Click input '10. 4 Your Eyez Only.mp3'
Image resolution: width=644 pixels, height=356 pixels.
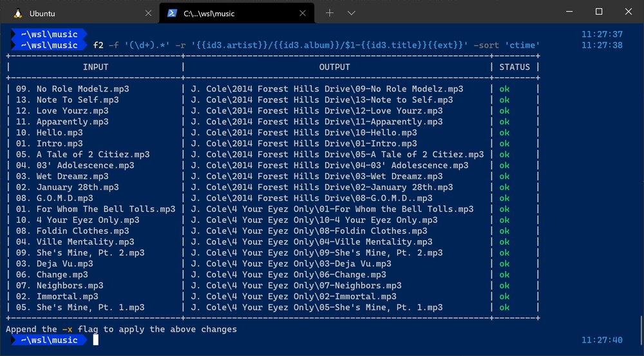tap(78, 220)
